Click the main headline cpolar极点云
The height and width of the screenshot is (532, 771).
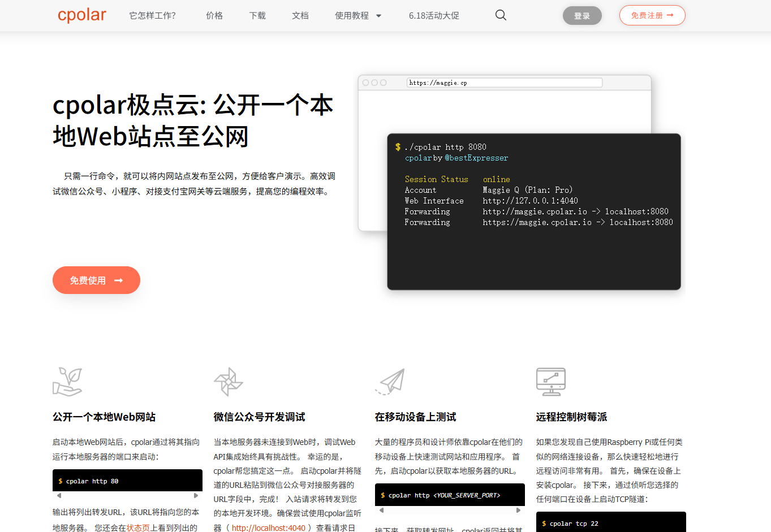tap(193, 120)
